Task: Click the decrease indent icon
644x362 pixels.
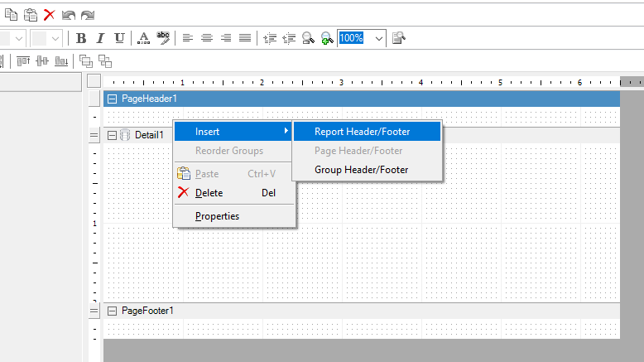Action: (289, 38)
